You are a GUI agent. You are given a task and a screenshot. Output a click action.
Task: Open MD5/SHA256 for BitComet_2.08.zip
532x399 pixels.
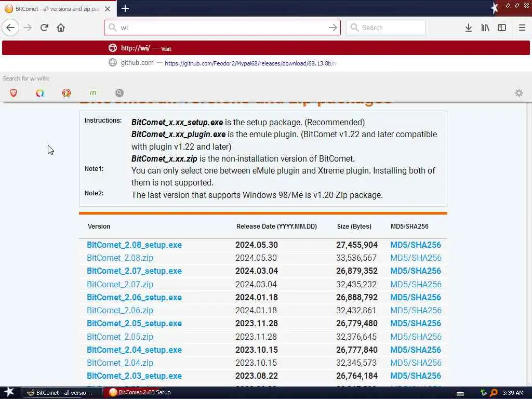[416, 258]
